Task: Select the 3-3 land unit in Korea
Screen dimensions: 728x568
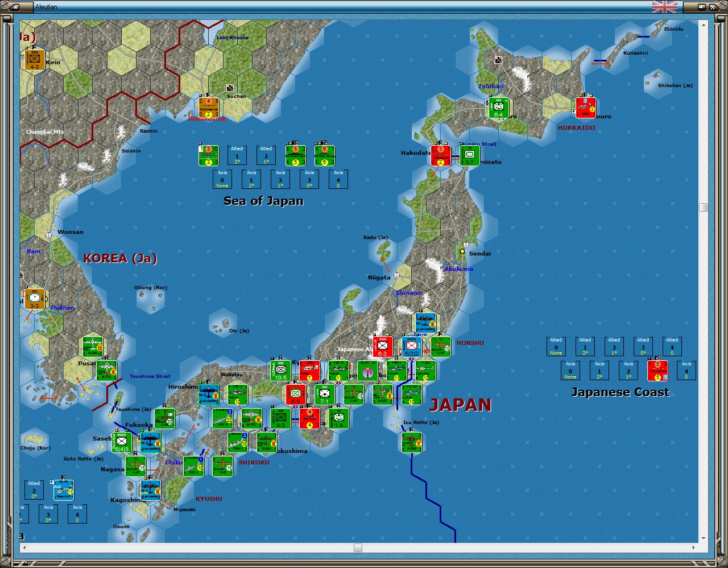Action: [34, 299]
